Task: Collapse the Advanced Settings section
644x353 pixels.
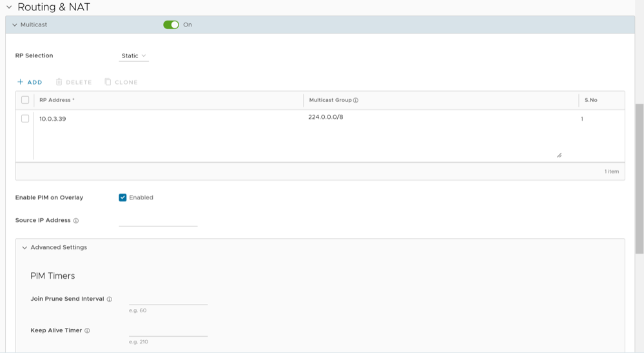Action: 24,248
